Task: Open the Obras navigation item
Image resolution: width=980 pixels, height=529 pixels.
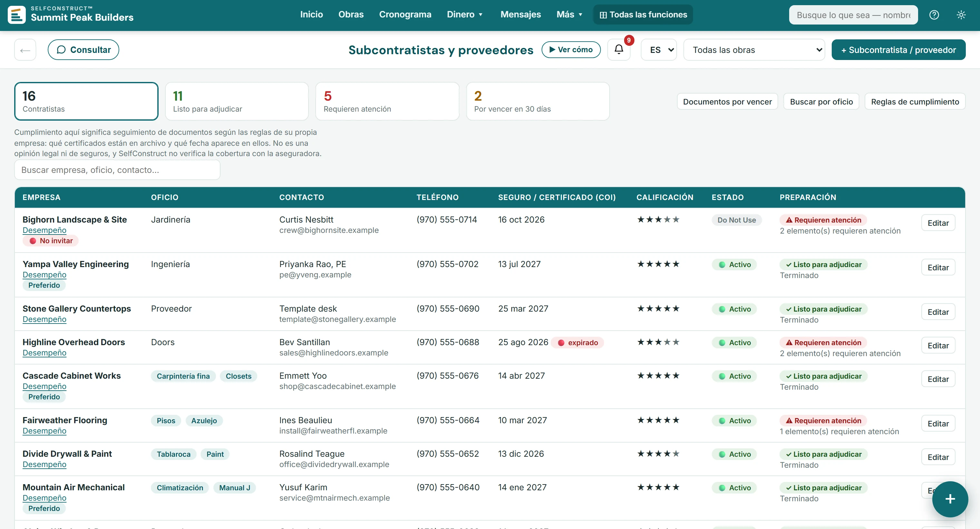Action: click(351, 15)
